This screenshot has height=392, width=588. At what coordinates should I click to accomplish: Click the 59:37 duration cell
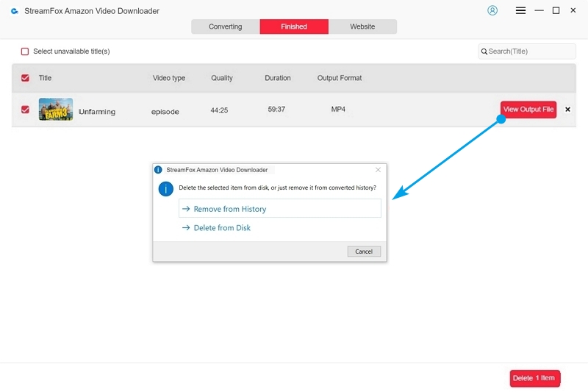(276, 109)
